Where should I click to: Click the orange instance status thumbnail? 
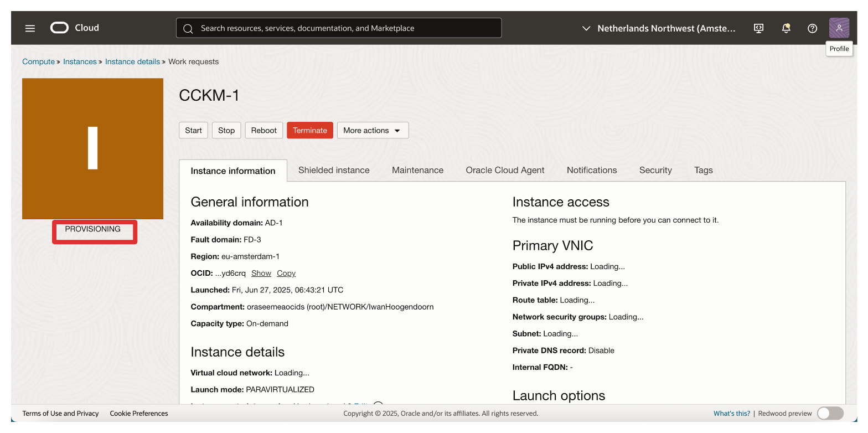pyautogui.click(x=92, y=148)
